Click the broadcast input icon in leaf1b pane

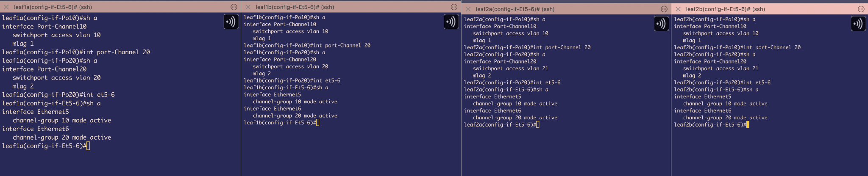[x=451, y=22]
